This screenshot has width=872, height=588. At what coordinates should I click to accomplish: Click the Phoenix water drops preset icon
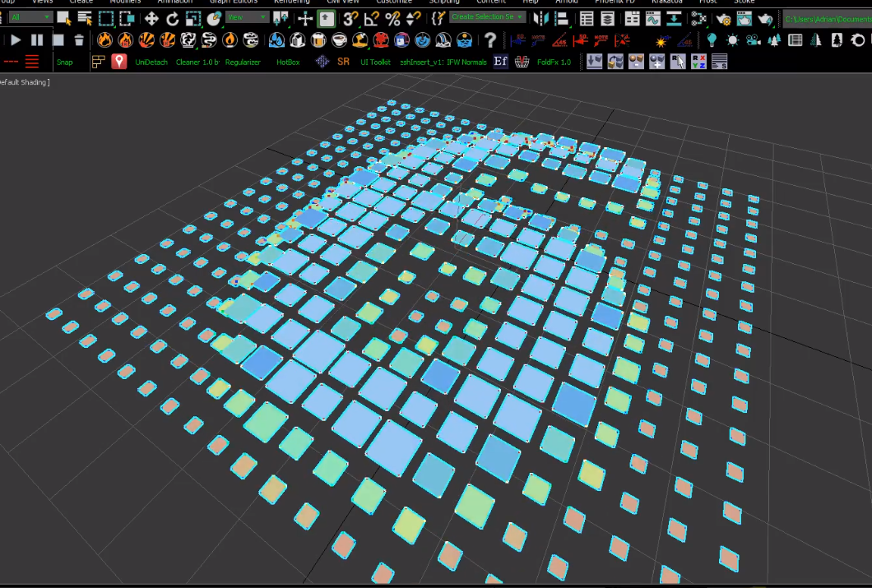click(x=276, y=40)
